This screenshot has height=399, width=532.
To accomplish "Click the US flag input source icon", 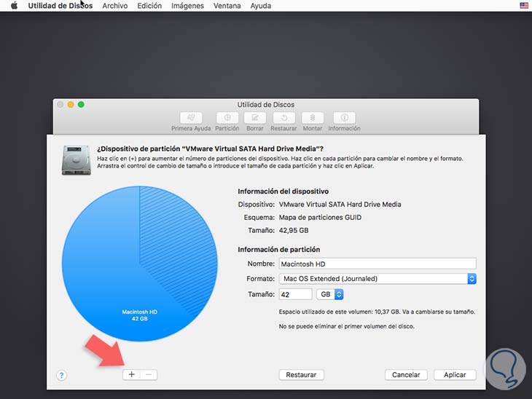I will [x=524, y=5].
